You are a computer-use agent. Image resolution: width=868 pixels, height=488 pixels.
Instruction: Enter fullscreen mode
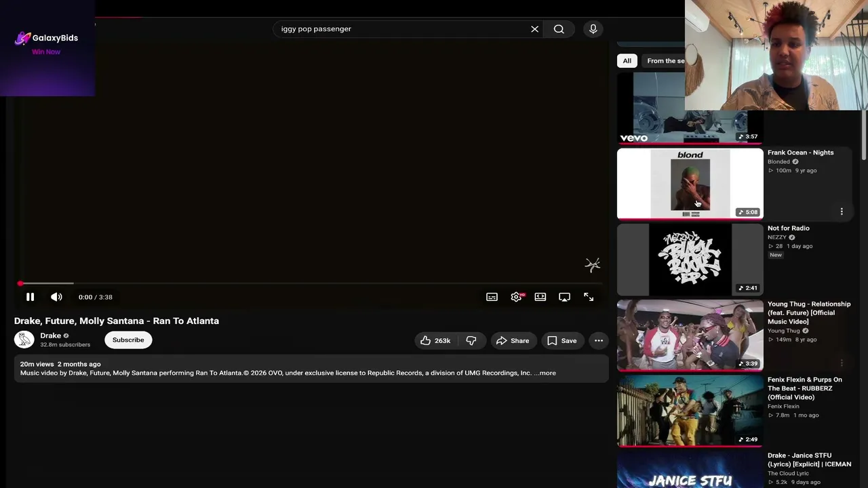coord(589,297)
